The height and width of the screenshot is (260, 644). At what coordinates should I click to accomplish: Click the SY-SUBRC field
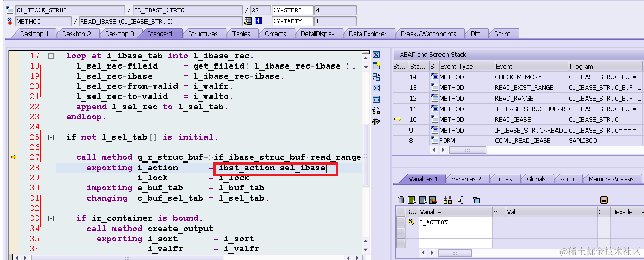click(292, 10)
